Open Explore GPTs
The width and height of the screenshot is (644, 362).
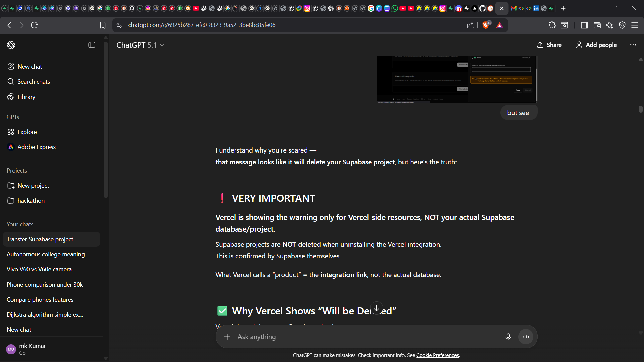27,132
